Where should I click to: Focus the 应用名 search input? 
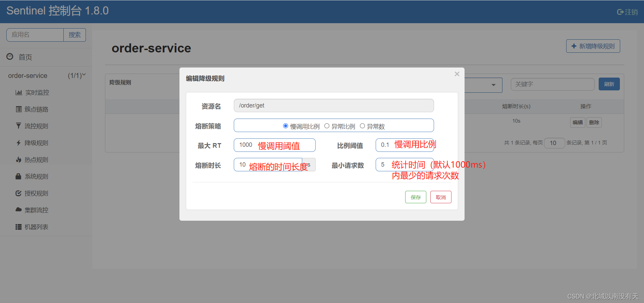[35, 35]
